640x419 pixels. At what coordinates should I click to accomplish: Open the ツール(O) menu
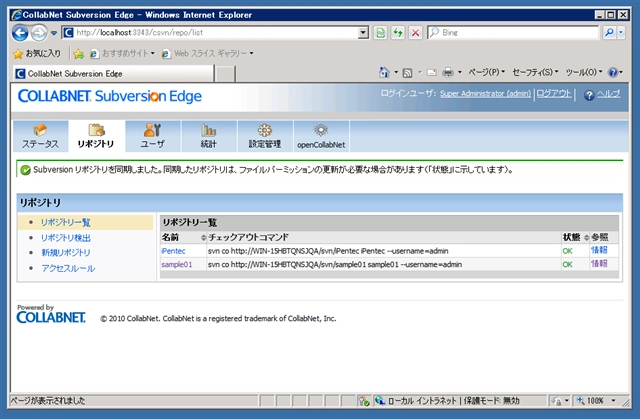tap(584, 72)
